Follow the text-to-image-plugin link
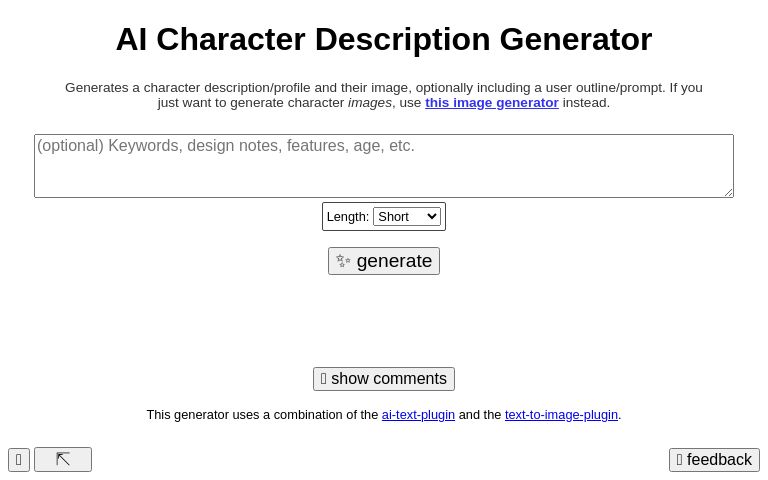Image resolution: width=768 pixels, height=480 pixels. 561,415
